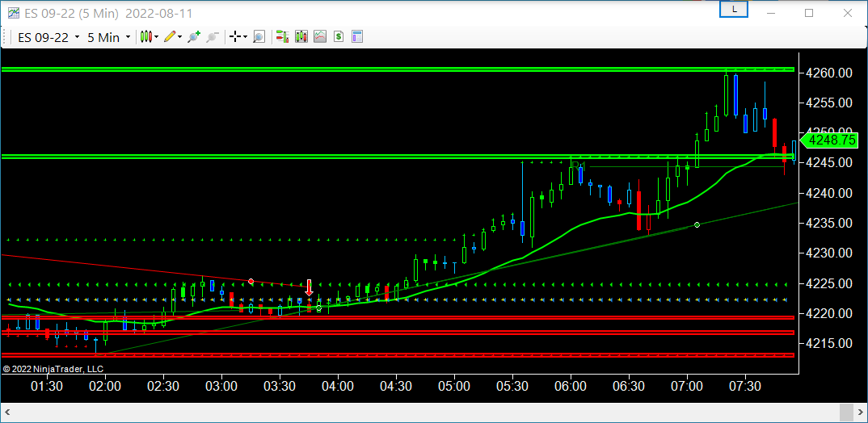
Task: Select the crosshair cursor icon
Action: coord(235,37)
